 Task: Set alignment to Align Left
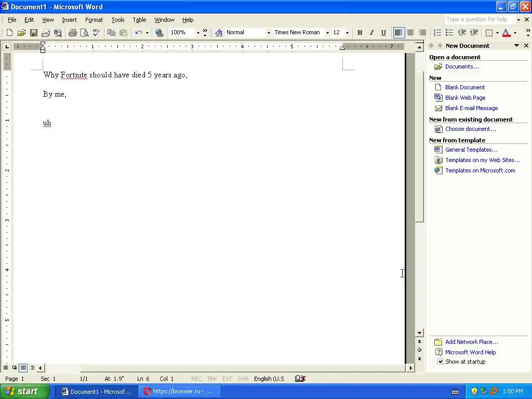pos(398,33)
